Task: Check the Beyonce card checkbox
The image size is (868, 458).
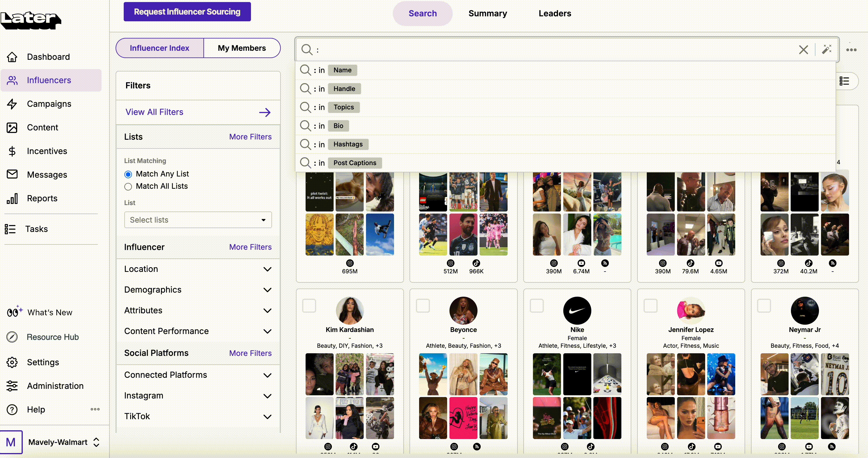Action: [x=423, y=306]
